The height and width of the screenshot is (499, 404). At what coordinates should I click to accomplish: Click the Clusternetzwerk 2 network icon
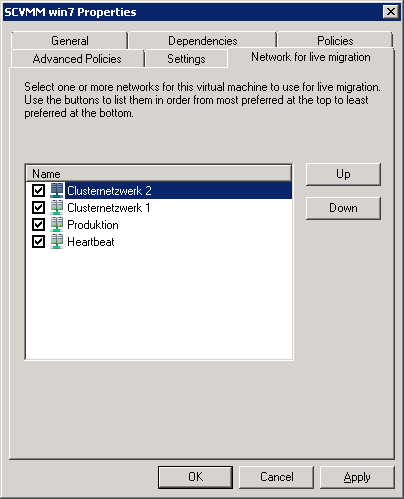[57, 191]
